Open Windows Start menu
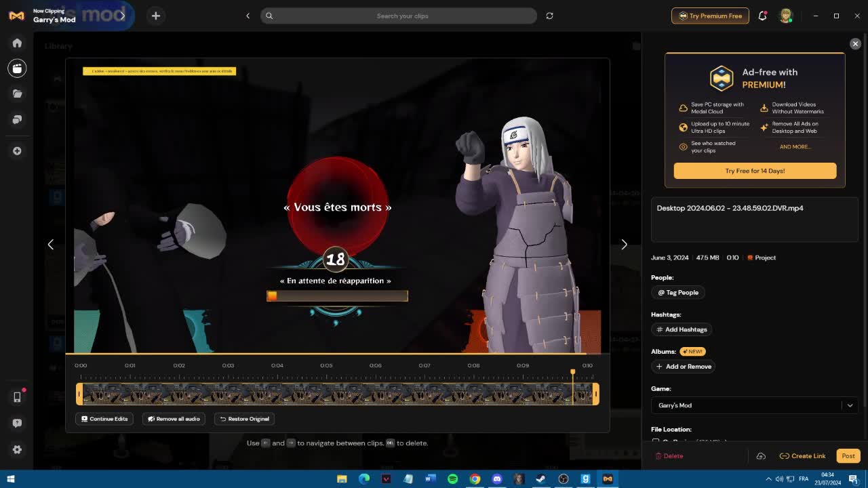Viewport: 868px width, 488px height. [x=10, y=479]
